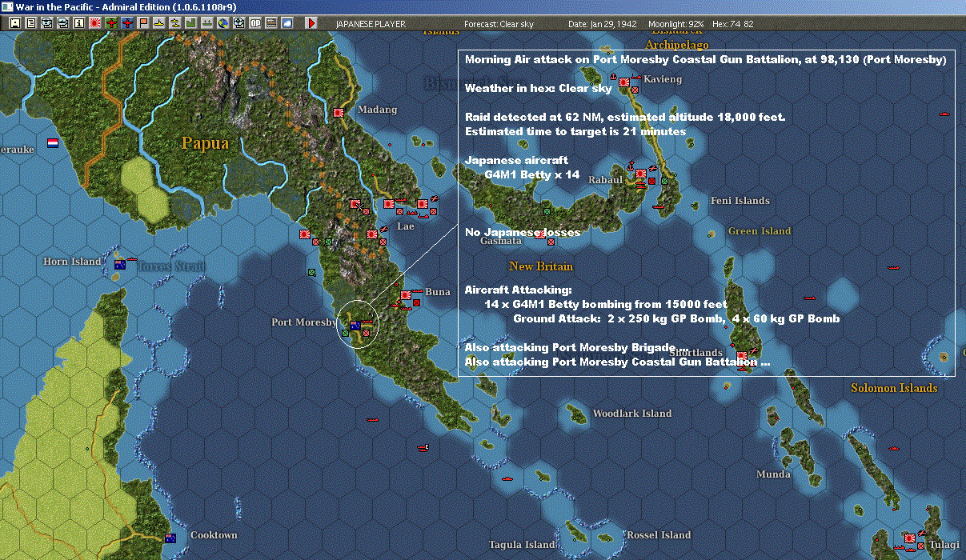
Task: Select the Japanese base icon at Shortlands
Action: (x=742, y=356)
